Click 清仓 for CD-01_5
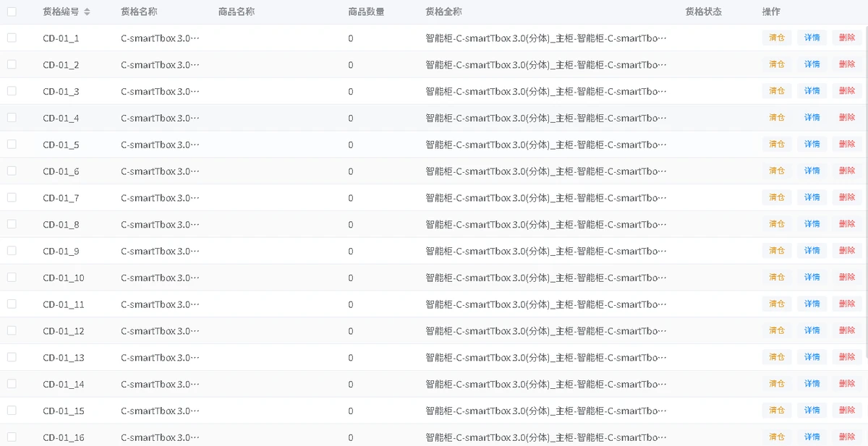This screenshot has height=446, width=868. (x=777, y=144)
